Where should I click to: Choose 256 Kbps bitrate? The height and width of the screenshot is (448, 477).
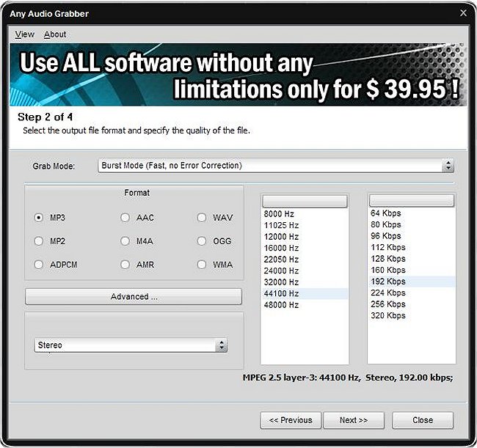click(412, 304)
